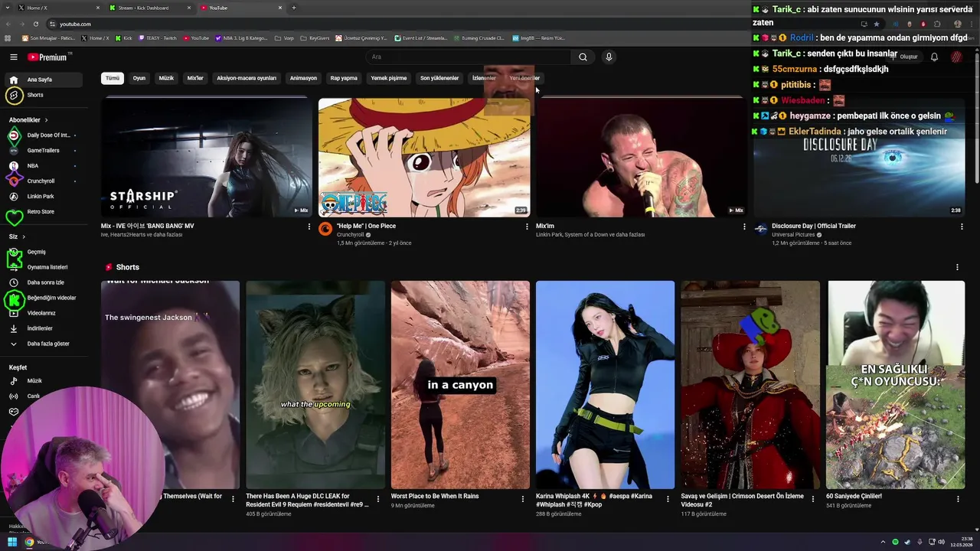This screenshot has width=980, height=551.
Task: Open Linkin Park channel in sidebar
Action: coord(44,197)
